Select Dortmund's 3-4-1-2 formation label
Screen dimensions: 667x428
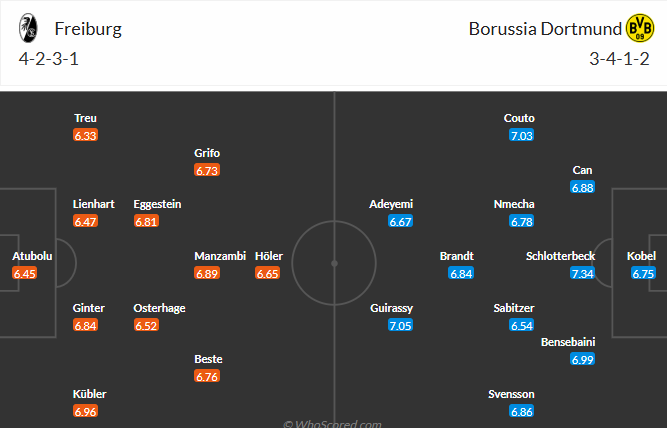pyautogui.click(x=620, y=57)
